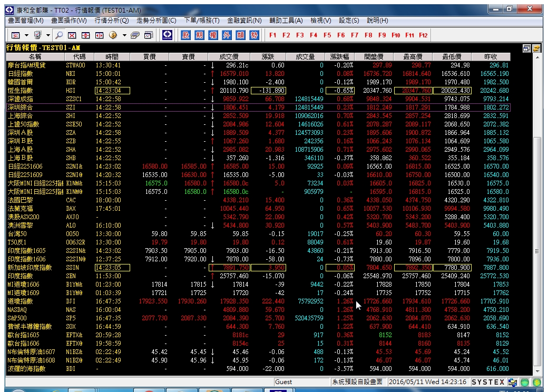Viewport: 548px width, 392px height.
Task: Click the magnifying glass search icon
Action: [60, 35]
